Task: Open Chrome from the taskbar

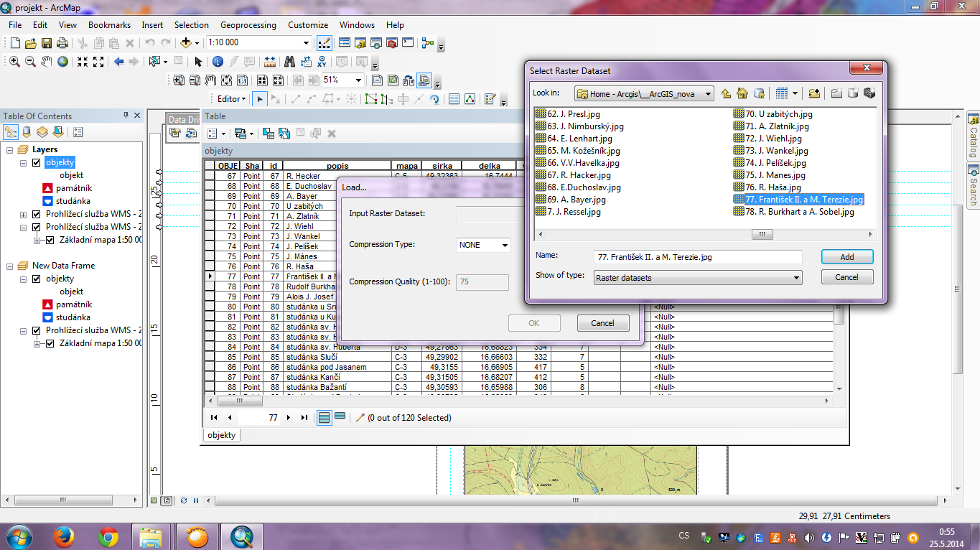Action: click(x=108, y=536)
